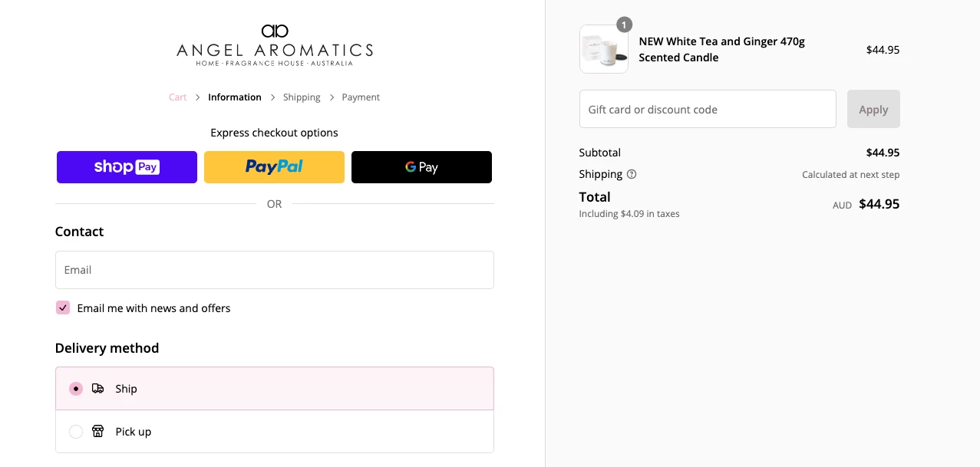980x467 pixels.
Task: Click the chevron after Cart breadcrumb
Action: click(197, 97)
